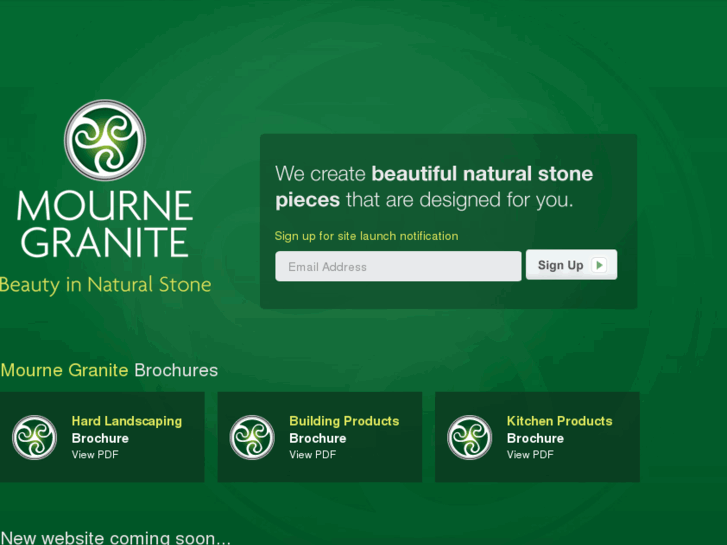Click the 'We create beautiful natural stone' headline
The width and height of the screenshot is (727, 545).
point(434,187)
